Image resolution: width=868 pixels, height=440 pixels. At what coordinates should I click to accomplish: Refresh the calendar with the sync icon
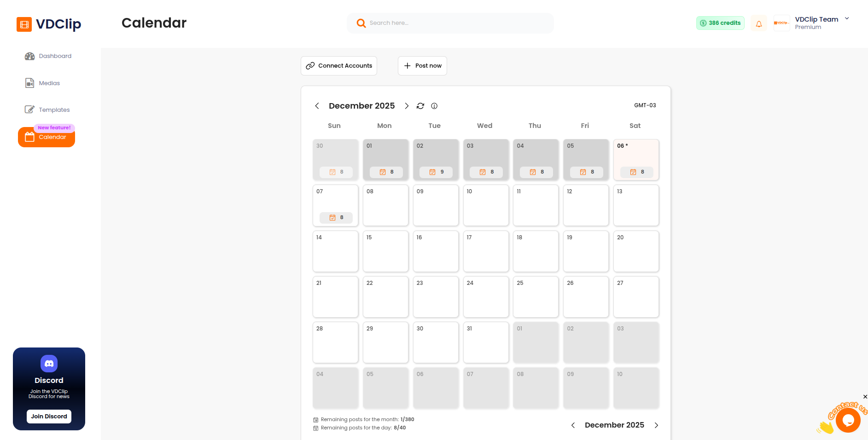click(420, 106)
